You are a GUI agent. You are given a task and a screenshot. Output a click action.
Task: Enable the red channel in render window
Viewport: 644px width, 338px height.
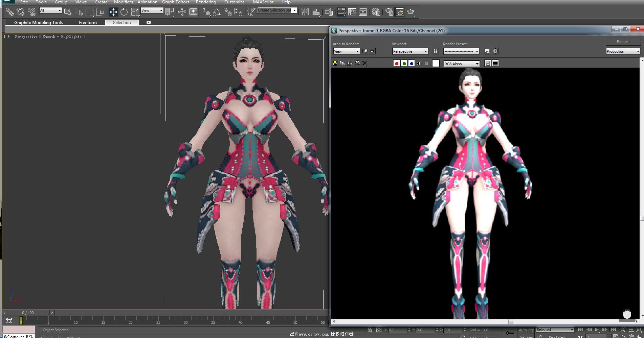(x=397, y=64)
